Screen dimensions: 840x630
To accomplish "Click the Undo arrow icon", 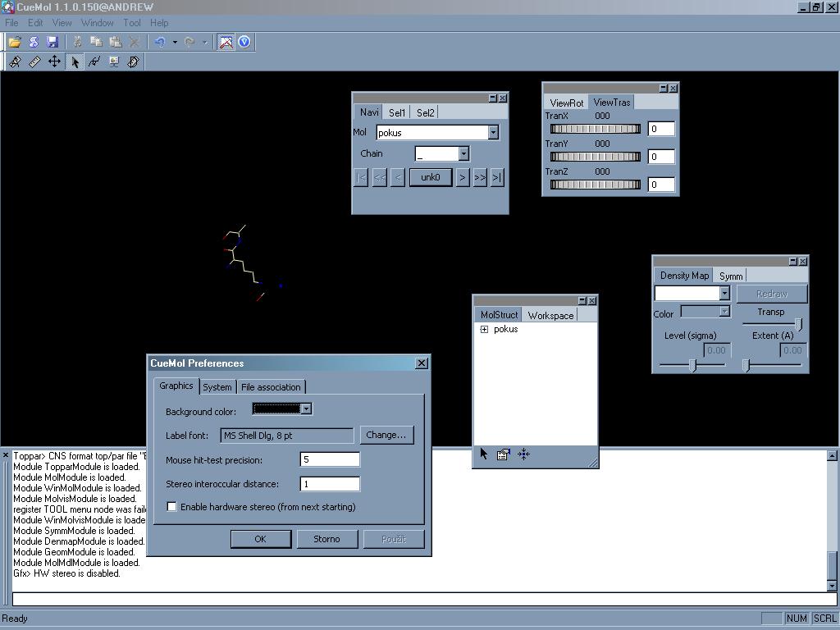I will (x=160, y=42).
